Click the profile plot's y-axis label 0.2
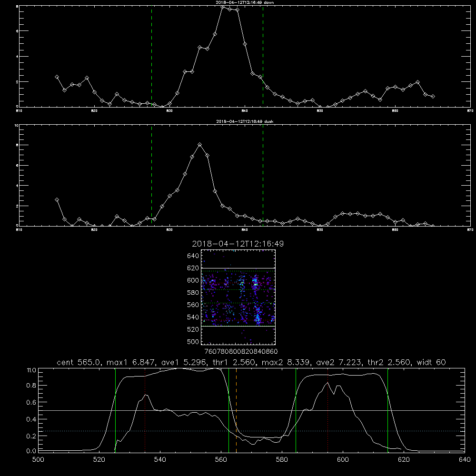Viewport: 476px width, 476px height. [31, 436]
